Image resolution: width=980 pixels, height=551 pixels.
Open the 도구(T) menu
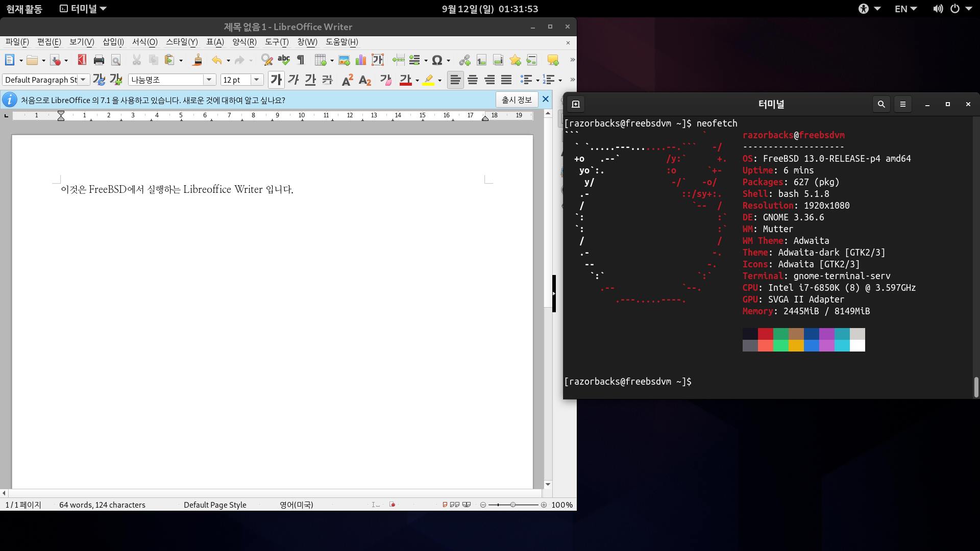[277, 42]
